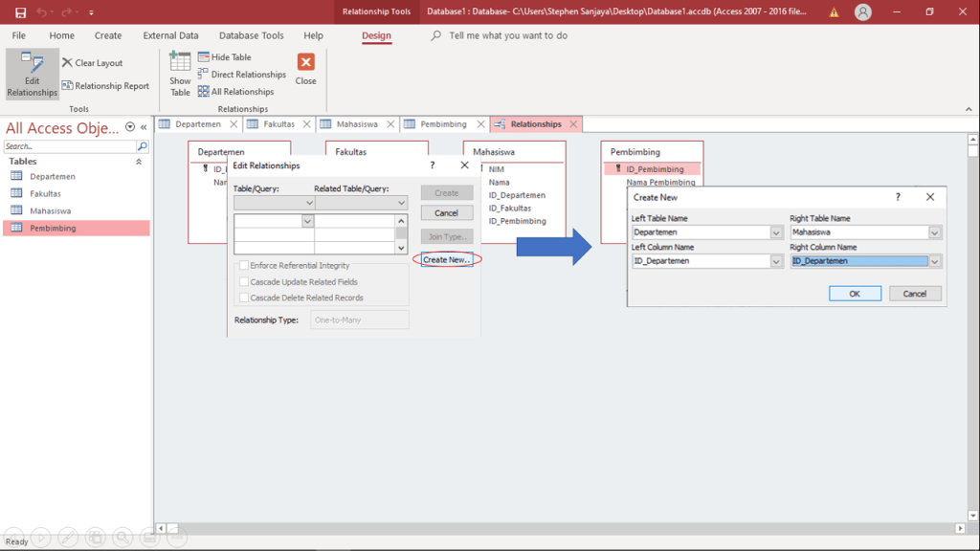Open the Database Tools ribbon tab

click(x=251, y=35)
